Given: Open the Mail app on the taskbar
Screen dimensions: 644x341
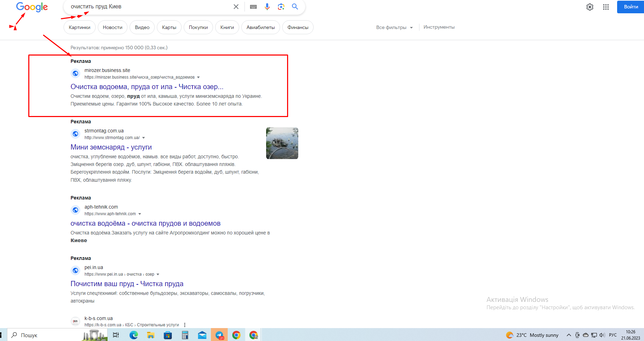Looking at the screenshot, I should click(202, 335).
